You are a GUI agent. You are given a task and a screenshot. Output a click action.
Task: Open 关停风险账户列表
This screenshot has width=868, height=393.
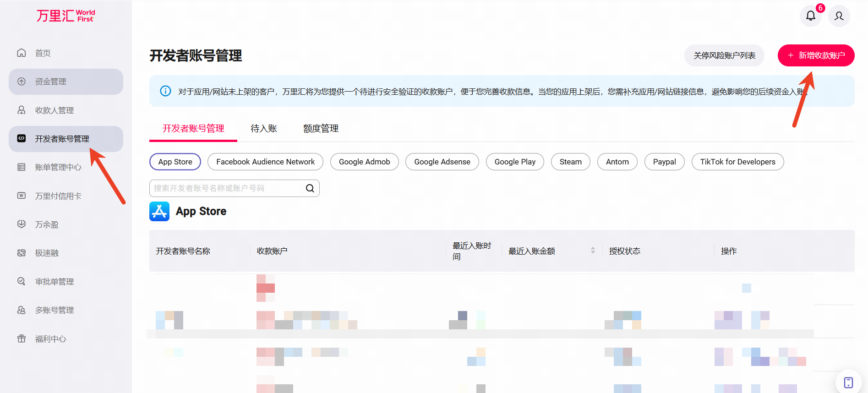pyautogui.click(x=724, y=55)
